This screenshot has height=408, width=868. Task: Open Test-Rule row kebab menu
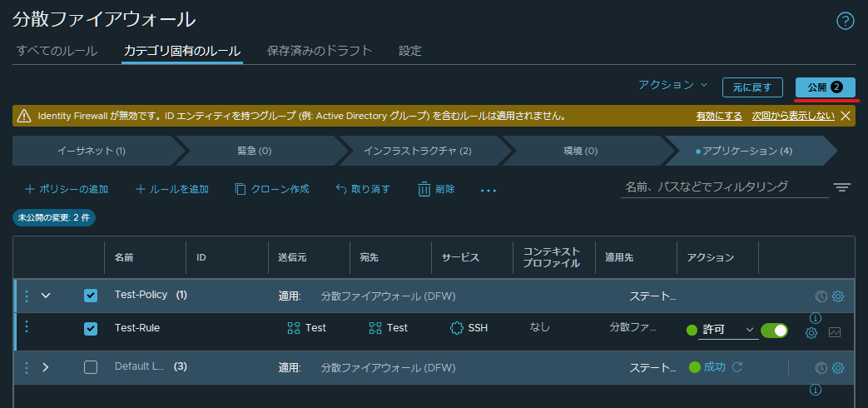[x=26, y=327]
